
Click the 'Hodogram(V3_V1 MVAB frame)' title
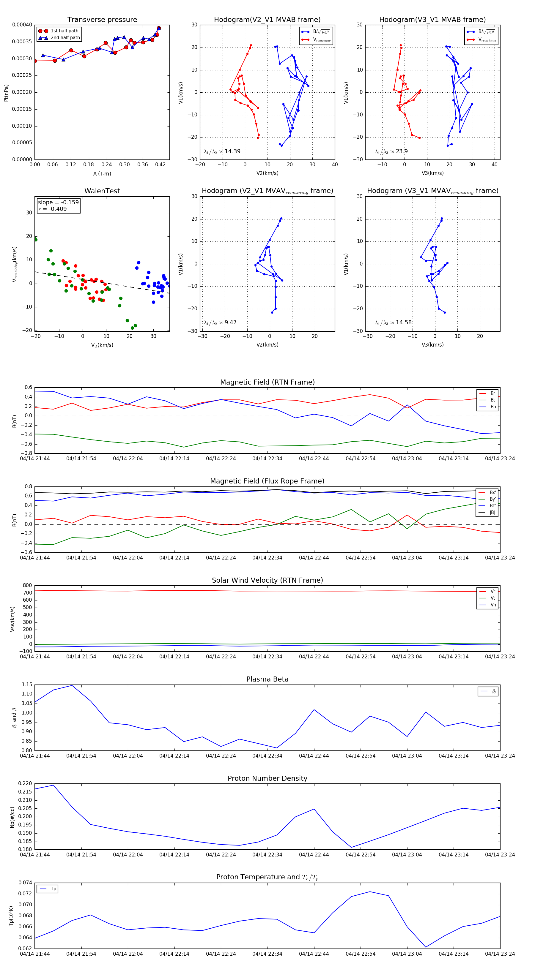pos(432,19)
